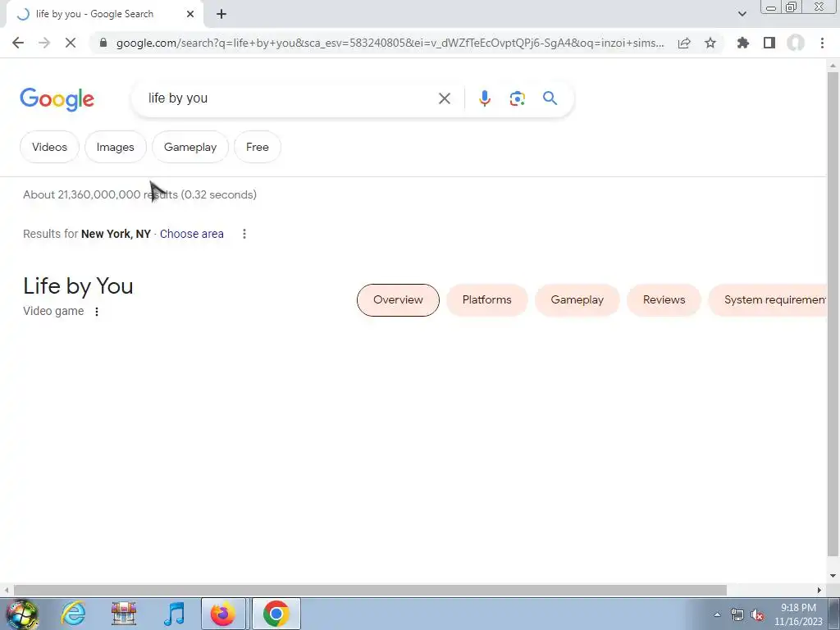Select the Free filter chip
This screenshot has height=630, width=840.
257,147
